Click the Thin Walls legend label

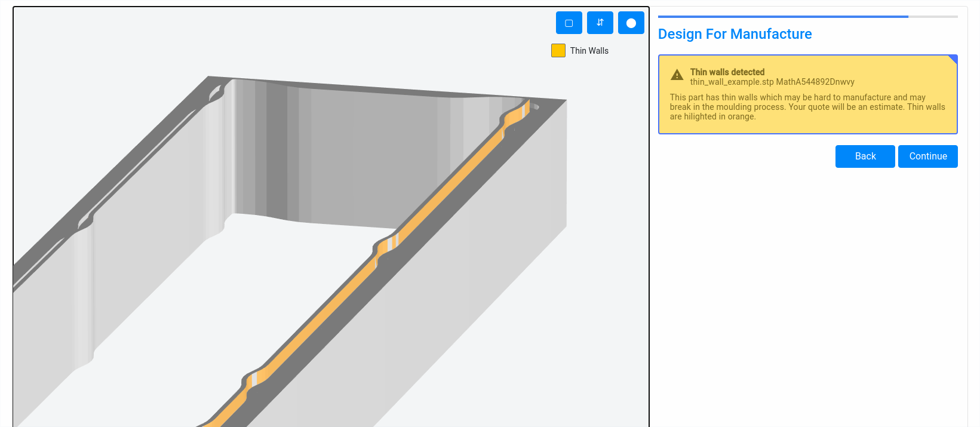[x=589, y=51]
